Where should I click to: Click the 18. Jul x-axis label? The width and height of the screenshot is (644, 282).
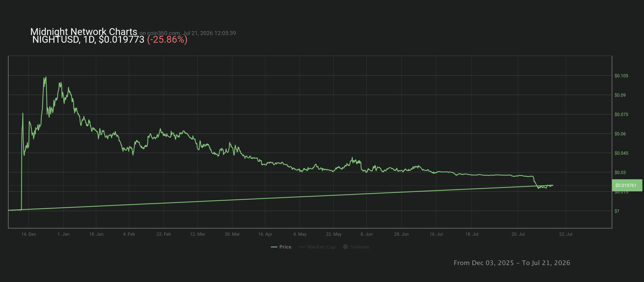pos(472,234)
